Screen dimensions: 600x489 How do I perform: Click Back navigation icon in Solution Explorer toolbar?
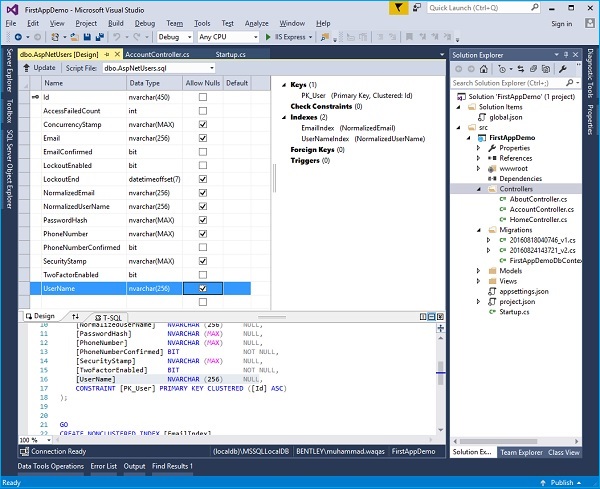457,67
